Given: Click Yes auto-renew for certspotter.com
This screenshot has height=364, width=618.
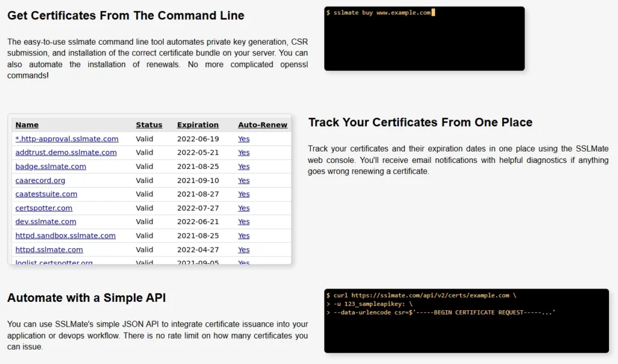Looking at the screenshot, I should tap(244, 208).
